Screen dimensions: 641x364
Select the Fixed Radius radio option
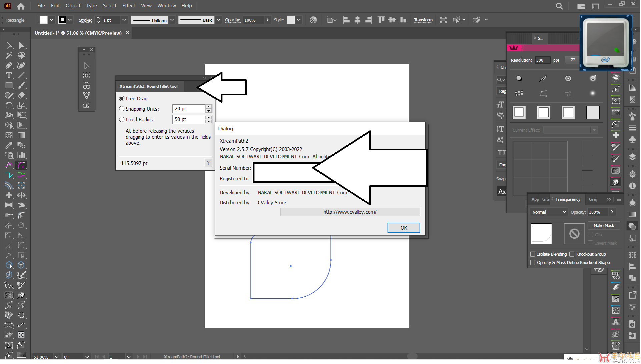click(122, 120)
